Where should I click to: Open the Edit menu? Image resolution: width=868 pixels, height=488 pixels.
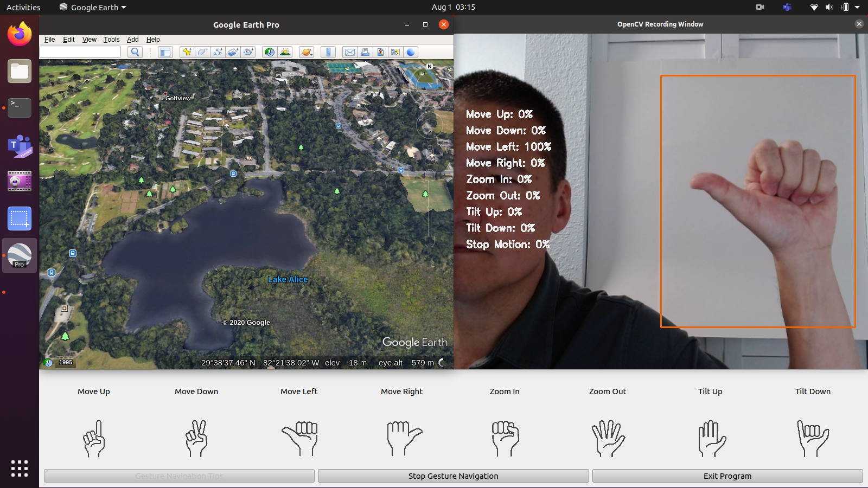pyautogui.click(x=68, y=40)
